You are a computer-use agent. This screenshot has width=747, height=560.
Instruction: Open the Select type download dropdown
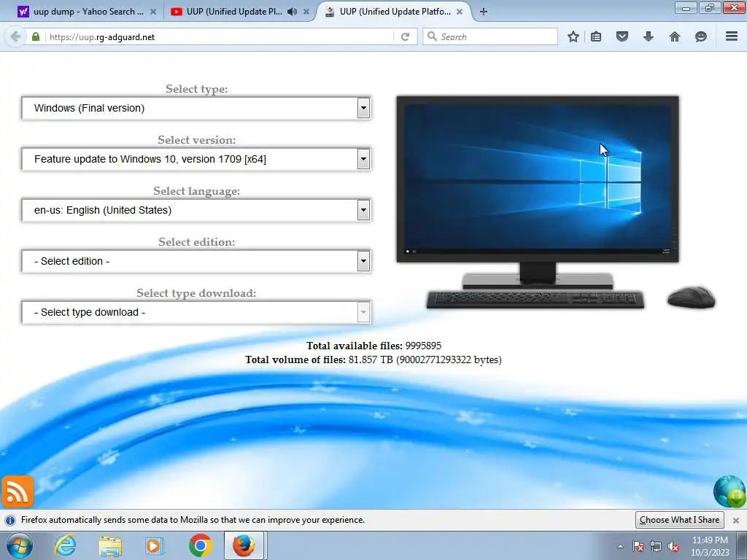pyautogui.click(x=196, y=312)
